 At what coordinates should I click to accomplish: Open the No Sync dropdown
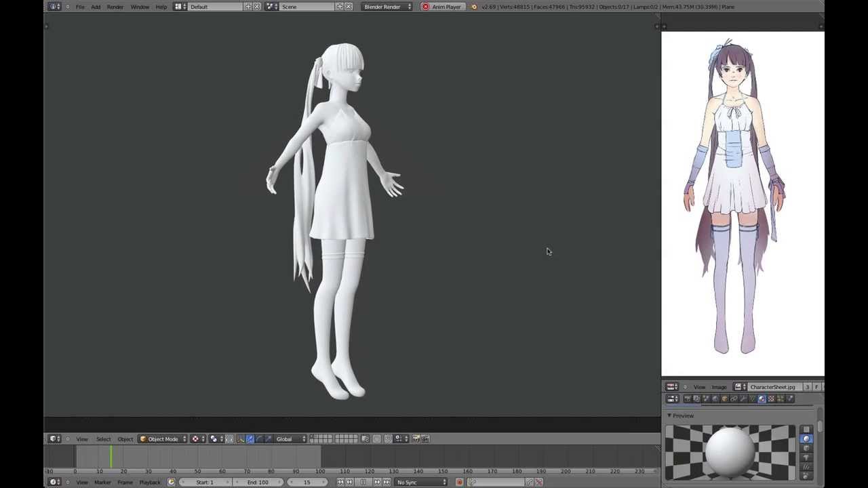coord(421,482)
